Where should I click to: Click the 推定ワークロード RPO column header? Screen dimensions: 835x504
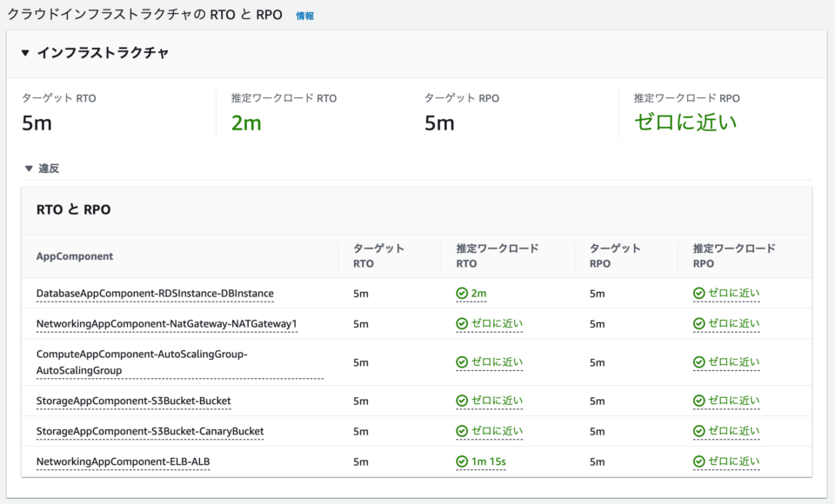click(734, 256)
